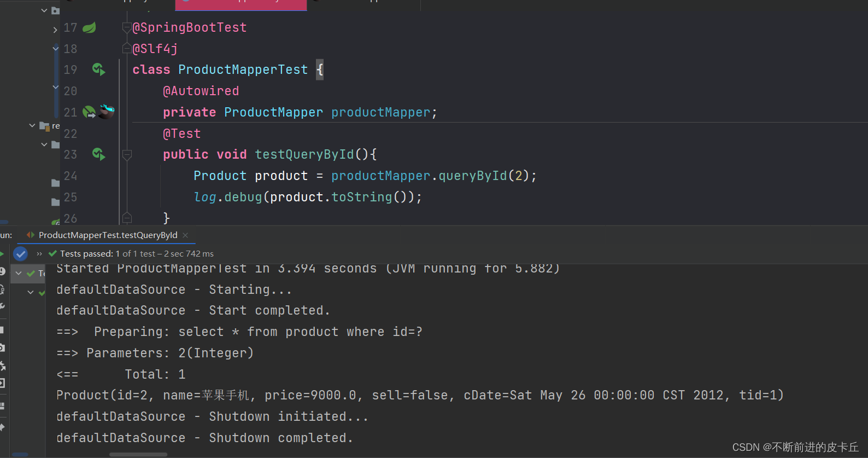
Task: Click the 'Total: 1' console line
Action: (x=121, y=374)
